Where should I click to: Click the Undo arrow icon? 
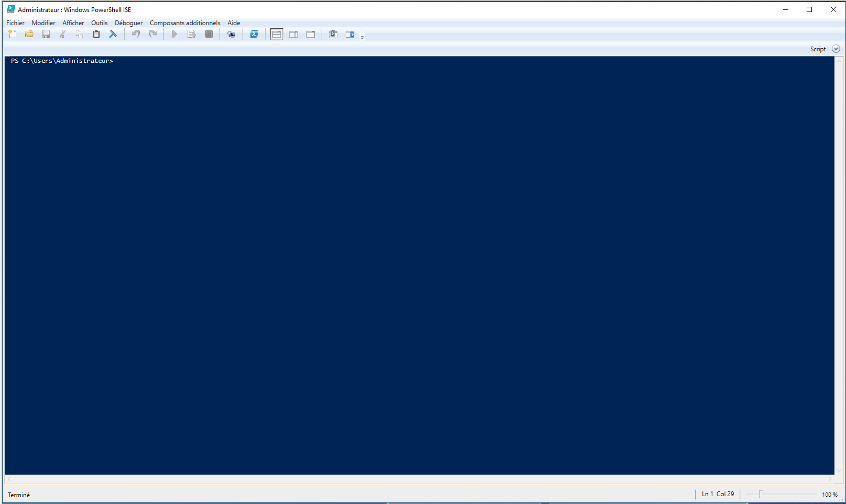click(x=136, y=34)
